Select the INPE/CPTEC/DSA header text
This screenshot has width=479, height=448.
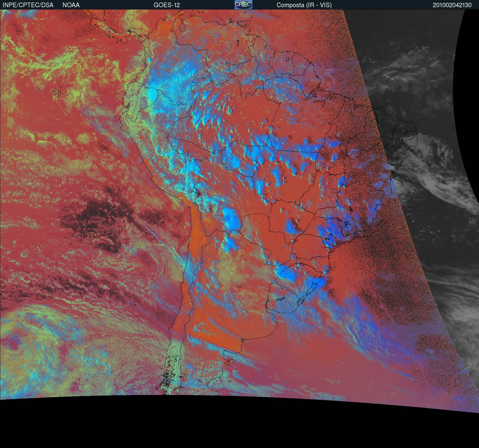pyautogui.click(x=28, y=5)
